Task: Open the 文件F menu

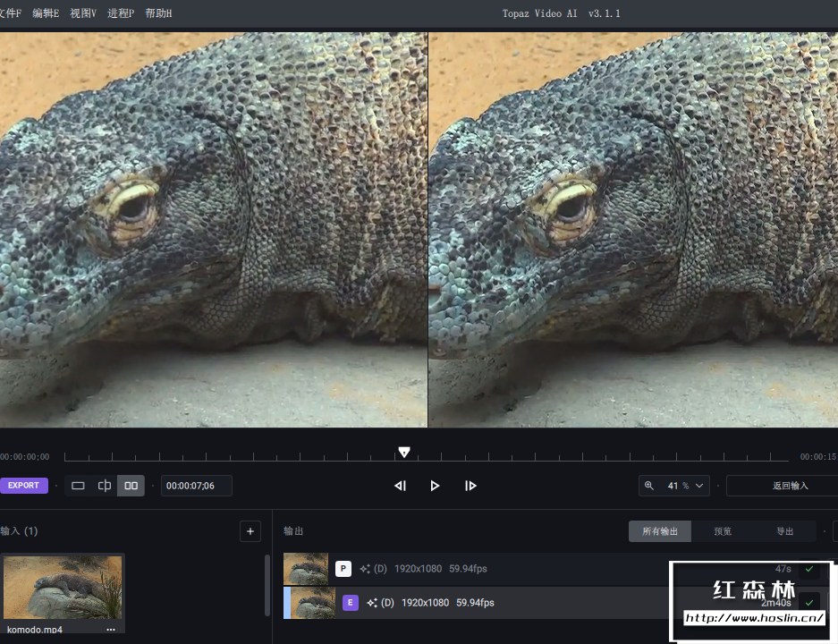Action: (x=10, y=13)
